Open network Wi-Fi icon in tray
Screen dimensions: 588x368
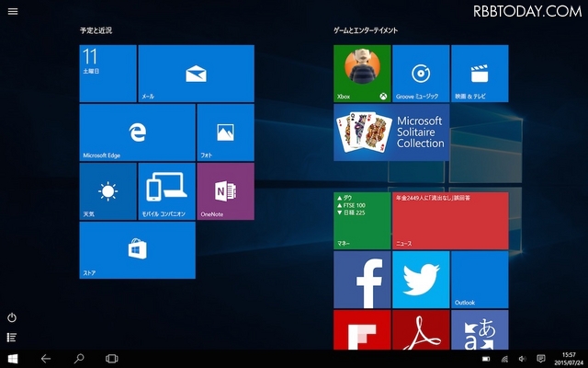(504, 359)
